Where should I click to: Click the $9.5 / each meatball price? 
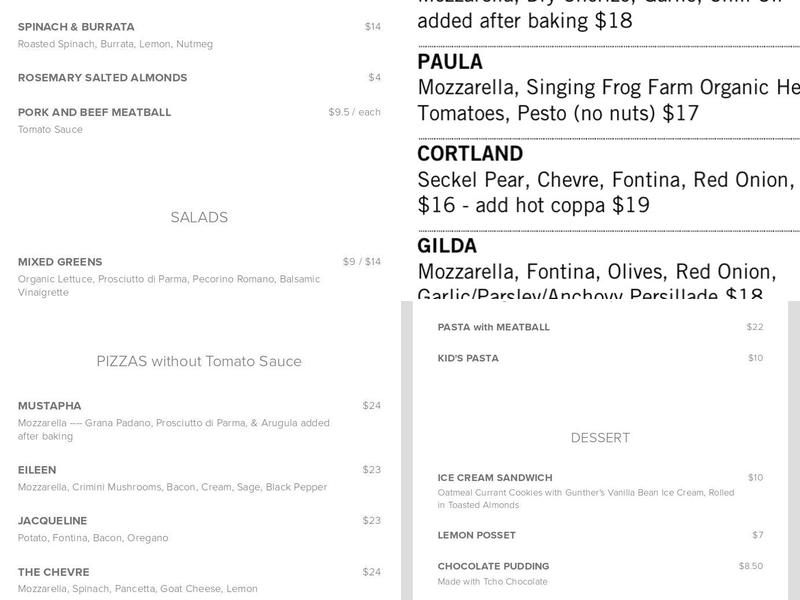tap(354, 112)
